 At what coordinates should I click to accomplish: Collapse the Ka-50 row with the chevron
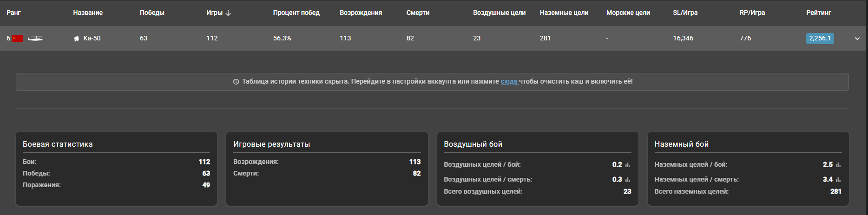[857, 39]
